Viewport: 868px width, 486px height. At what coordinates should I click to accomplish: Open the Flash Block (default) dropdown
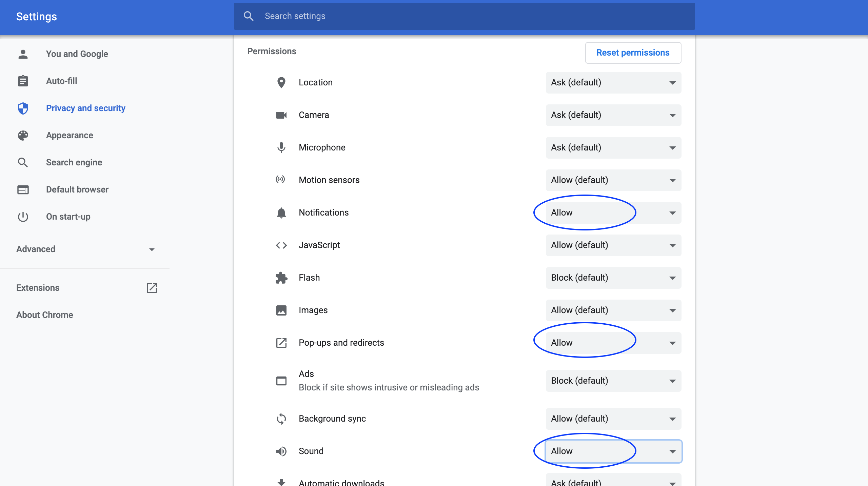(x=613, y=278)
